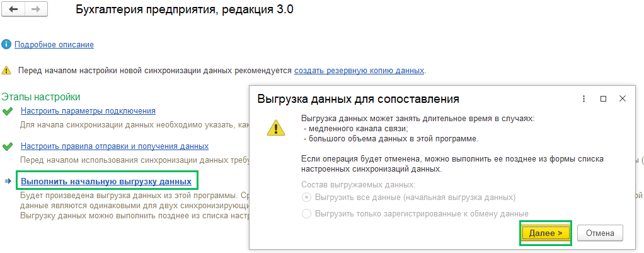
Task: Click green checkmark next to 'Настроить параметры подключения'
Action: point(7,112)
